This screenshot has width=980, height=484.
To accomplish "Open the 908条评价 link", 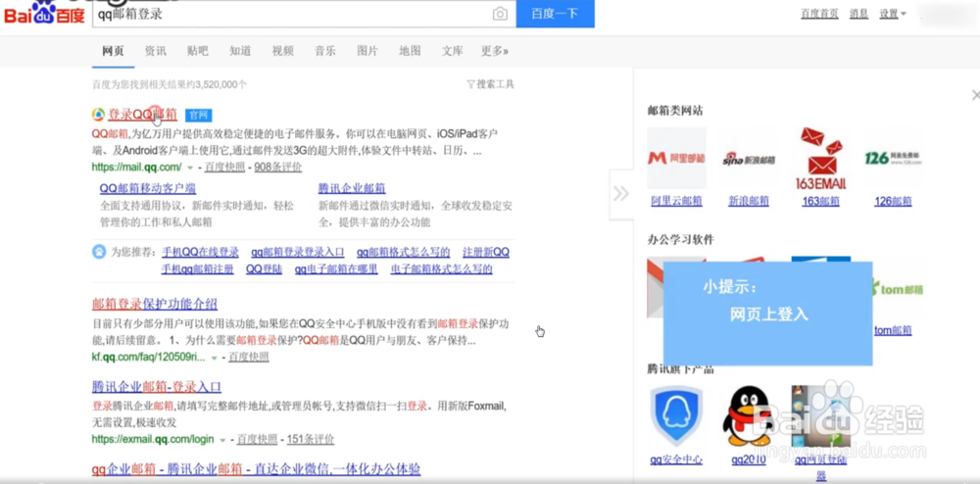I will tap(278, 168).
